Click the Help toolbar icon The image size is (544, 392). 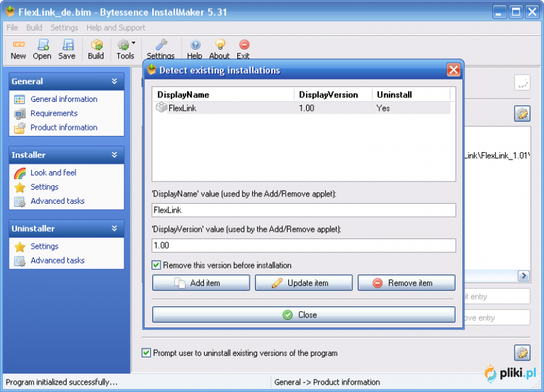[x=195, y=45]
